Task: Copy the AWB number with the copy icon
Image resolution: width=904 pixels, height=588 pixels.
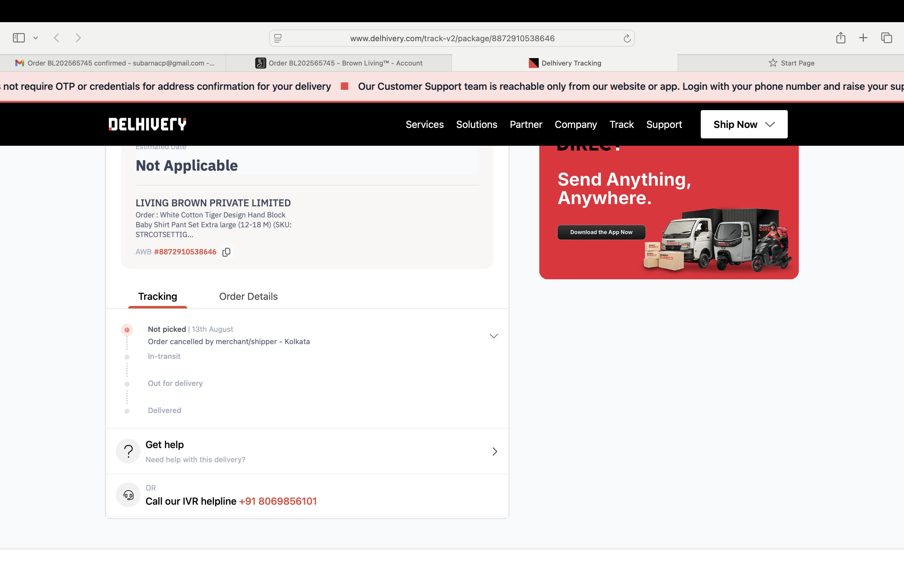Action: (226, 252)
